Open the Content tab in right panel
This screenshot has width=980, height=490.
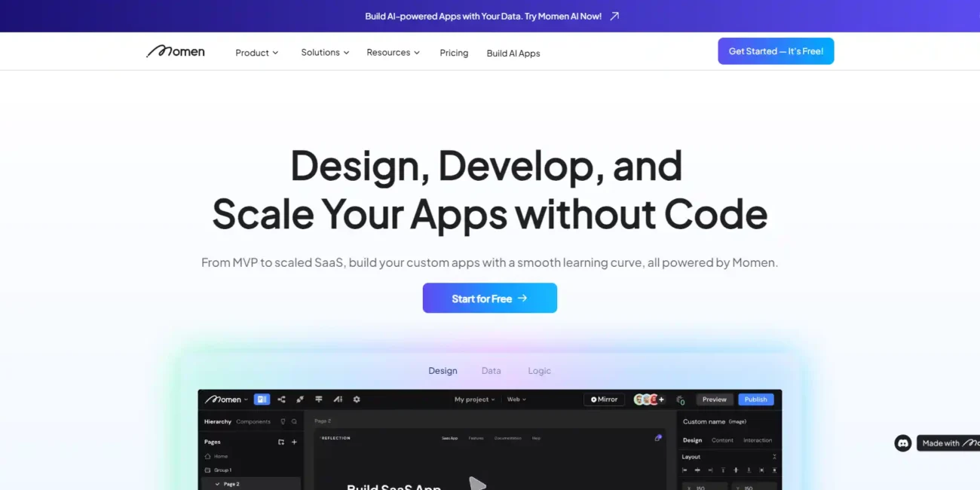pyautogui.click(x=722, y=440)
